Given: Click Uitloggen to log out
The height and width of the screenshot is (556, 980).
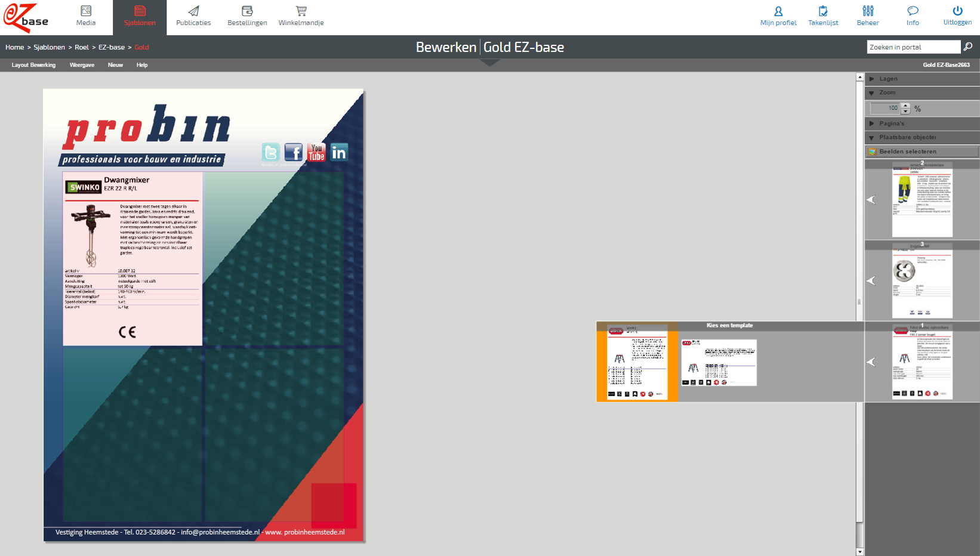Looking at the screenshot, I should pos(957,16).
